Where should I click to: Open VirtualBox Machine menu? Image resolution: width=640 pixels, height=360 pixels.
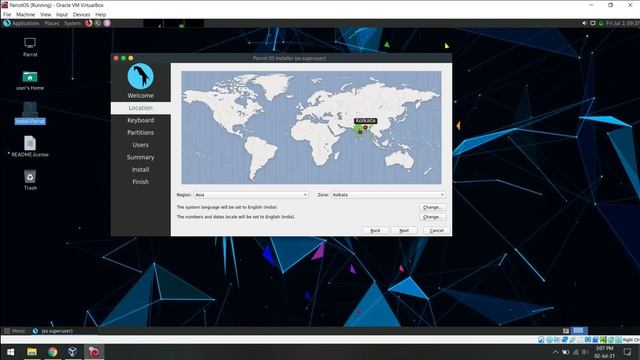click(x=25, y=14)
